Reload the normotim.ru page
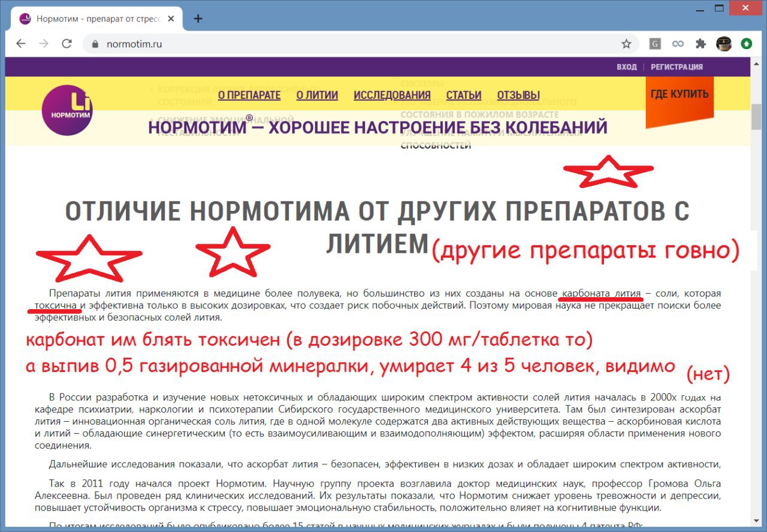 [67, 44]
